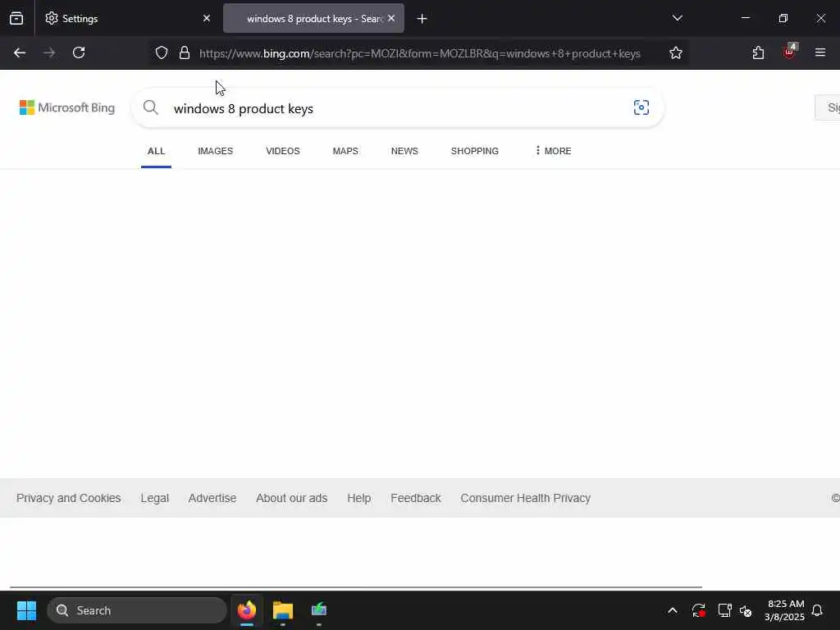Go back to the previous page
The height and width of the screenshot is (630, 840).
point(20,52)
